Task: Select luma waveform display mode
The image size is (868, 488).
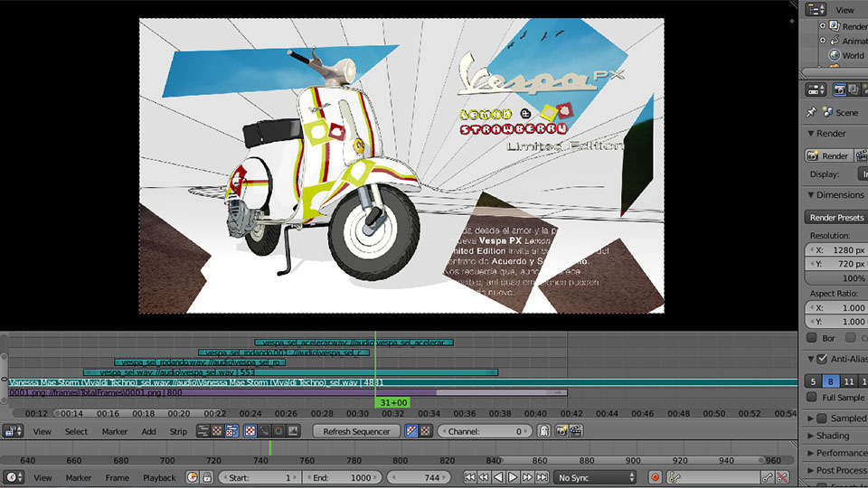Action: [x=265, y=431]
